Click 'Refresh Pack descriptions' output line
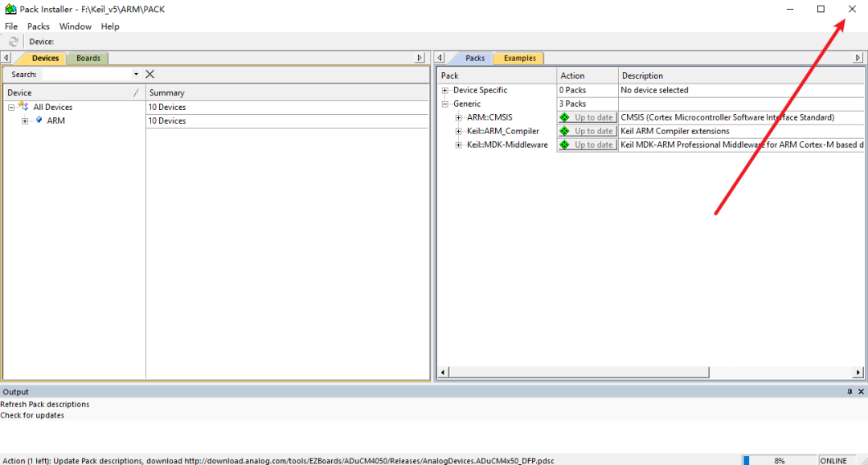 [45, 404]
